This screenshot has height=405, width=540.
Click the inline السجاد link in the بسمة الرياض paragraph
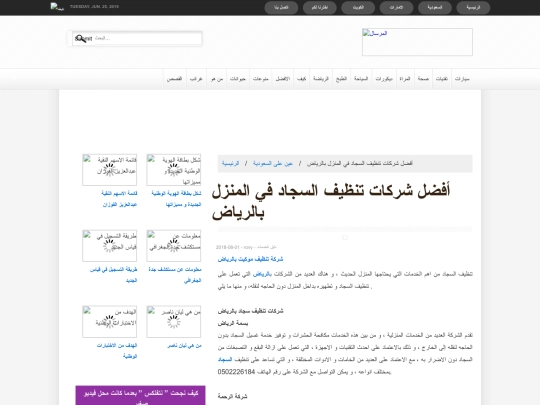pos(225,360)
